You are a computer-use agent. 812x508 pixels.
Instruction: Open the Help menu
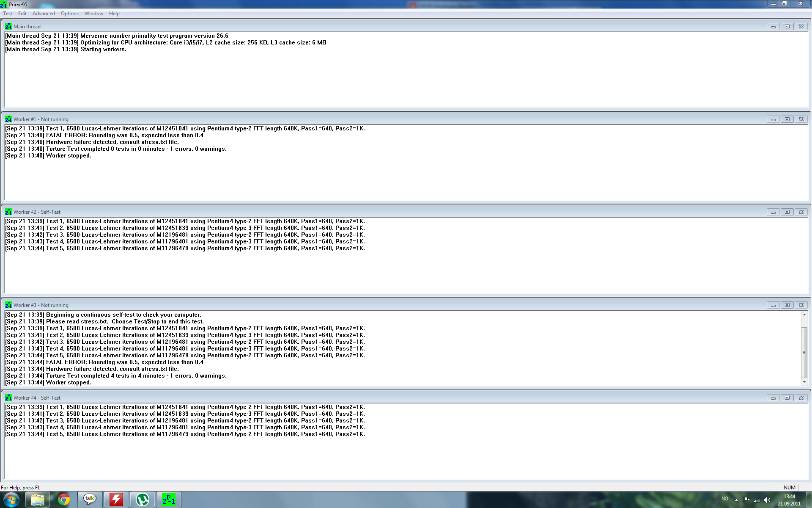pyautogui.click(x=114, y=14)
